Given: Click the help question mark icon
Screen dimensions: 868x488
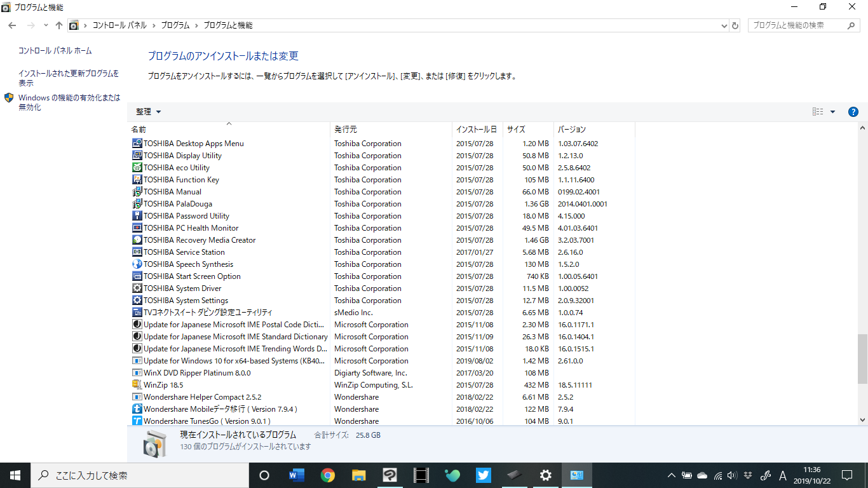Looking at the screenshot, I should pos(853,112).
